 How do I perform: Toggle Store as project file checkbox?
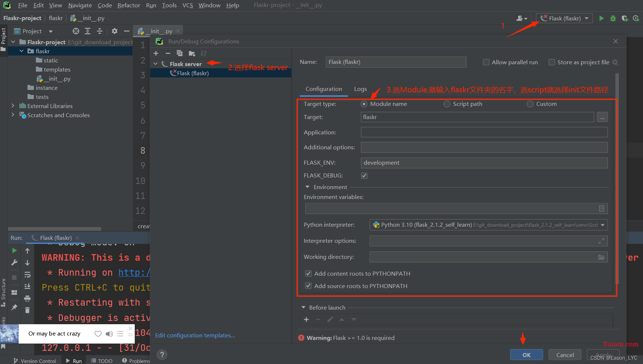(x=552, y=62)
